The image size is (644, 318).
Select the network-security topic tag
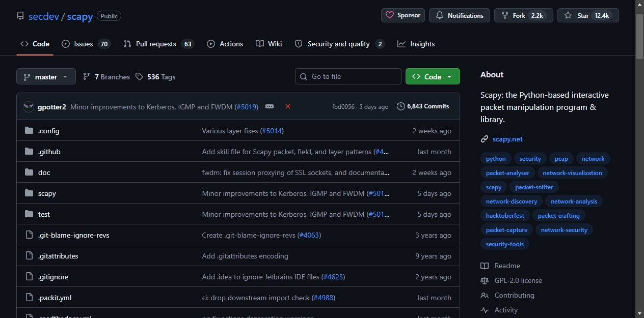[x=564, y=230]
